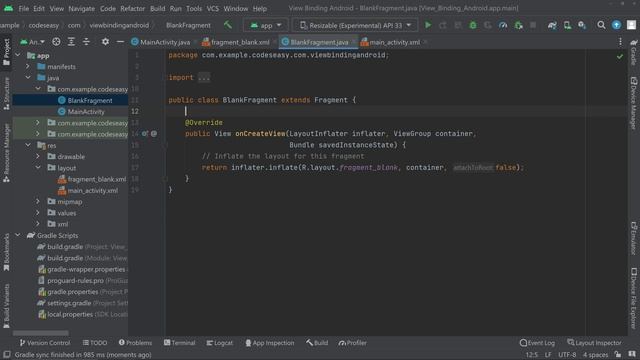Open the app run configuration dropdown
Image resolution: width=640 pixels, height=360 pixels.
266,25
